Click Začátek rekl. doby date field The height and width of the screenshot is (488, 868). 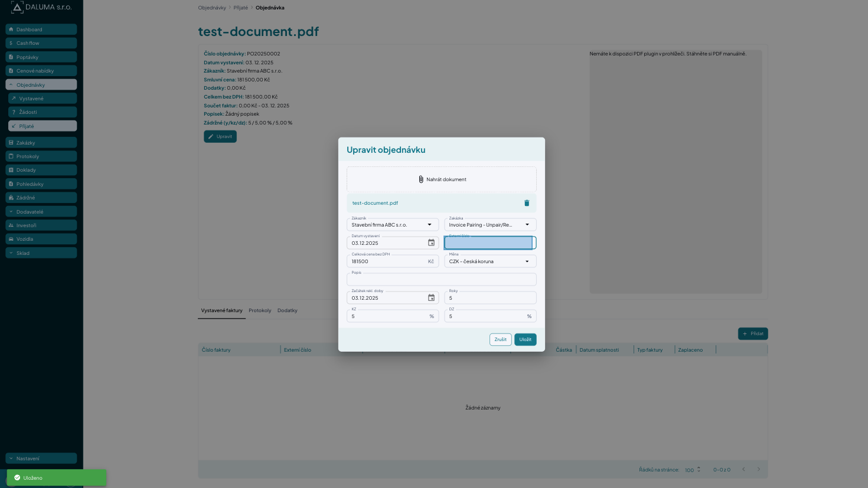[393, 298]
